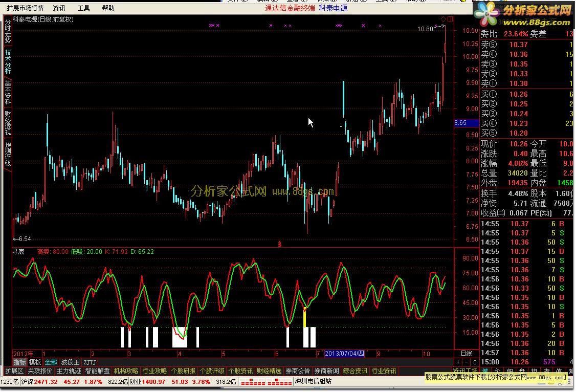576x392 pixels.
Task: Click the 卖① 10.30 order book row
Action: [x=527, y=83]
